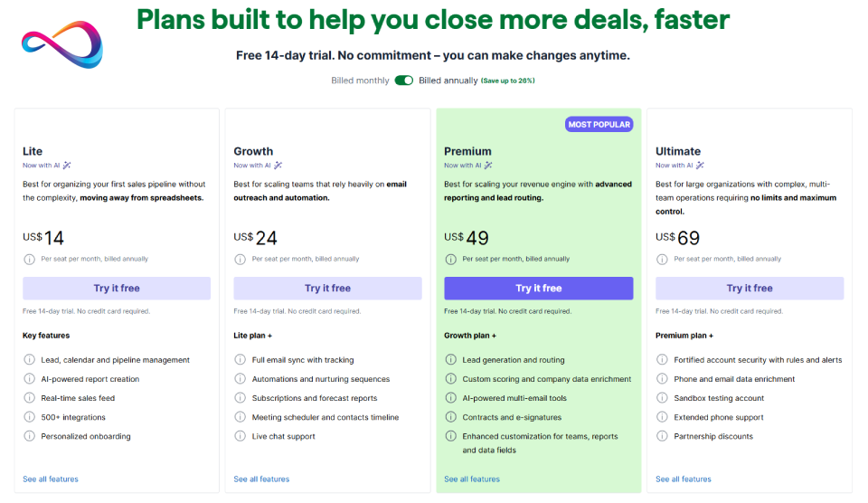This screenshot has width=868, height=503.
Task: Expand See all features for Lite
Action: pyautogui.click(x=51, y=479)
